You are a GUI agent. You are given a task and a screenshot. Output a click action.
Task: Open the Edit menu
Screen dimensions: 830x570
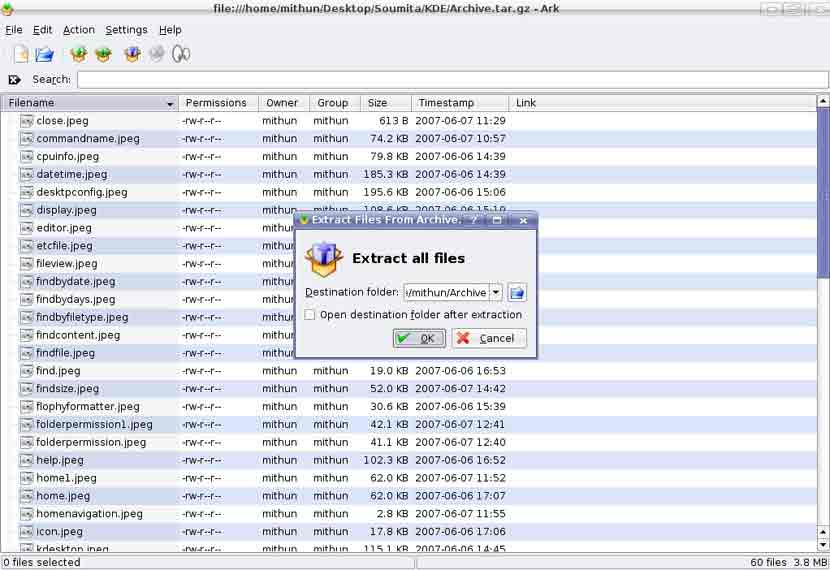point(42,30)
